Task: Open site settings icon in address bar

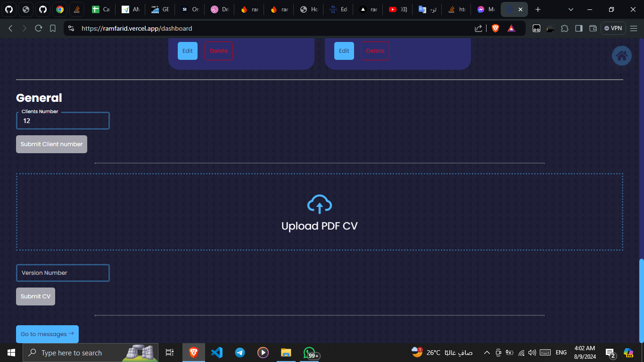Action: tap(71, 28)
